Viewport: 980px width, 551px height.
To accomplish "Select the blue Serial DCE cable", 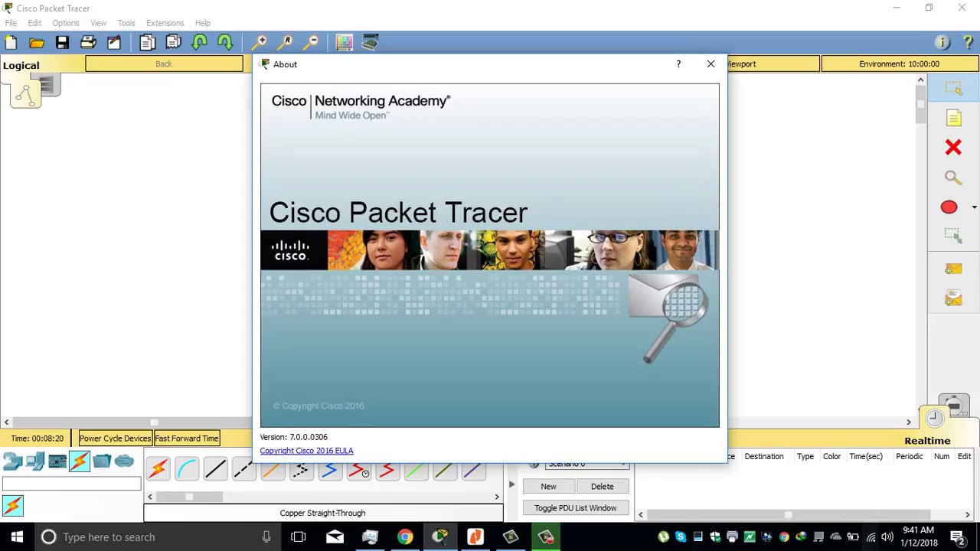I will (329, 471).
